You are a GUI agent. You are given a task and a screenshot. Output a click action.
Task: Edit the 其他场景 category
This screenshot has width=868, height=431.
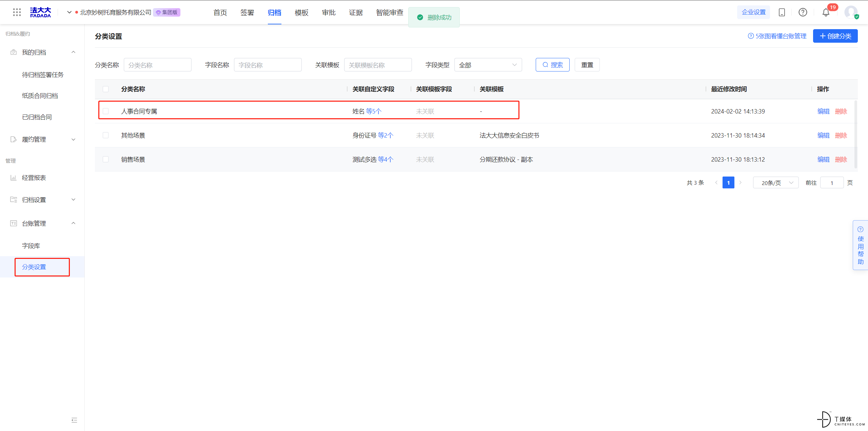click(823, 135)
